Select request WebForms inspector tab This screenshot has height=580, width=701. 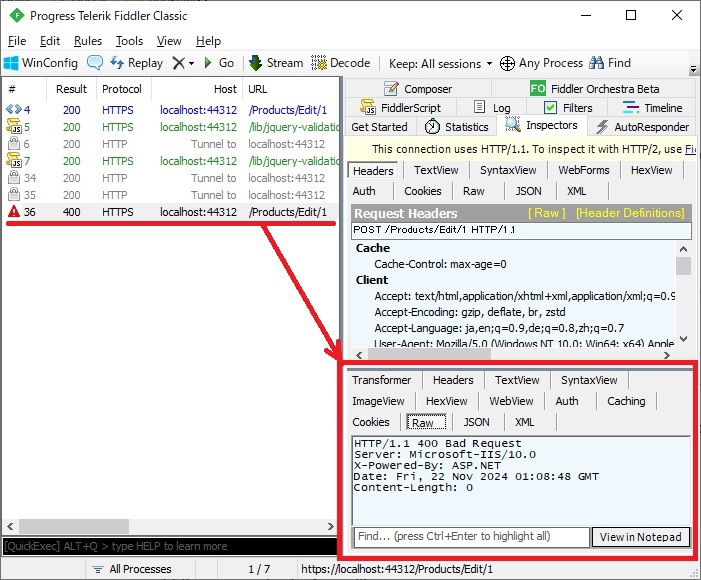pyautogui.click(x=583, y=170)
